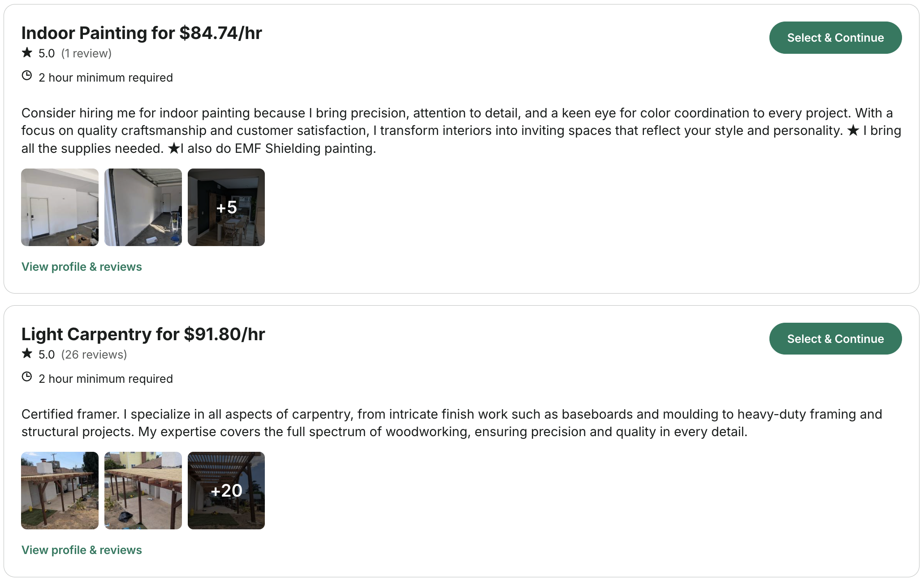924x580 pixels.
Task: Select & Continue with Light Carpentry
Action: 835,339
